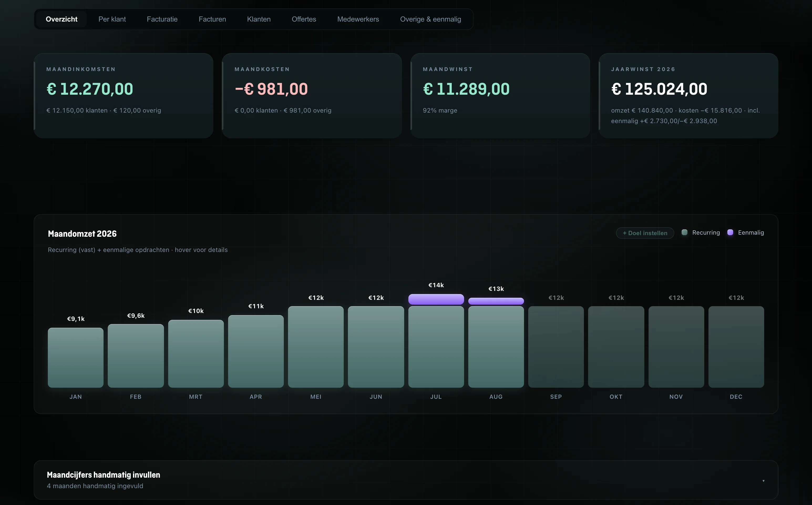Go to the Facturatie tab
The height and width of the screenshot is (505, 812).
pyautogui.click(x=162, y=19)
